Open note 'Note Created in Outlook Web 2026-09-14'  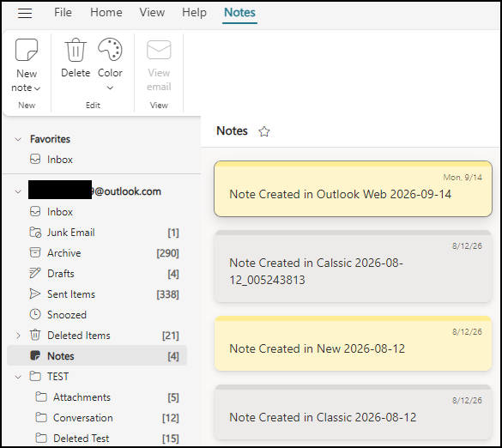(x=353, y=189)
